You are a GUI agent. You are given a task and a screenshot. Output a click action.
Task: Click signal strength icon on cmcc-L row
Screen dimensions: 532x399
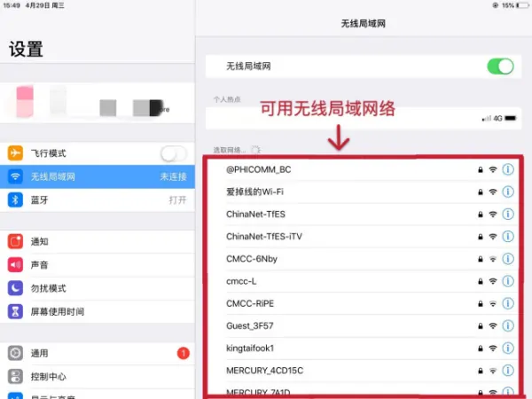pos(493,281)
